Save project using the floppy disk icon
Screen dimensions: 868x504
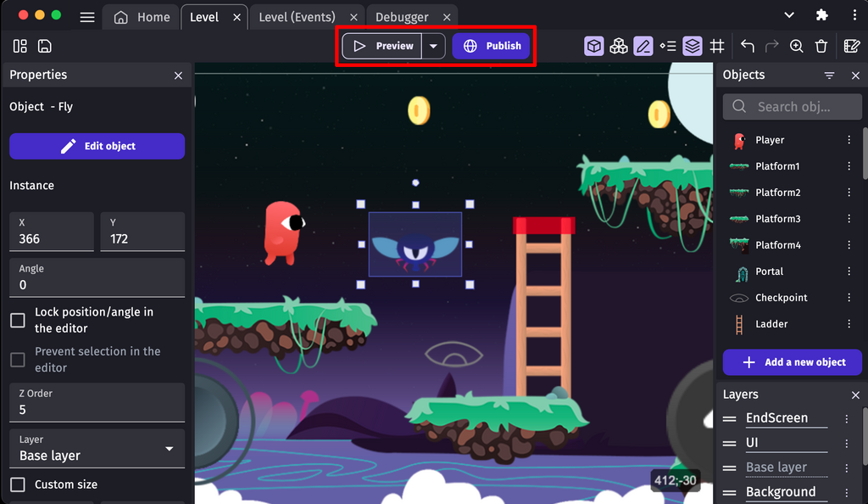45,46
